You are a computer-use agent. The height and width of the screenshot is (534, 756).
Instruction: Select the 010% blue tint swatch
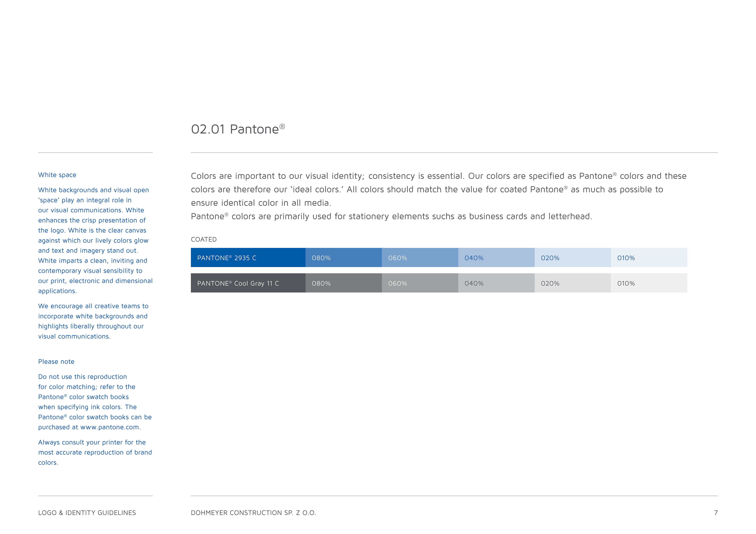(x=649, y=258)
